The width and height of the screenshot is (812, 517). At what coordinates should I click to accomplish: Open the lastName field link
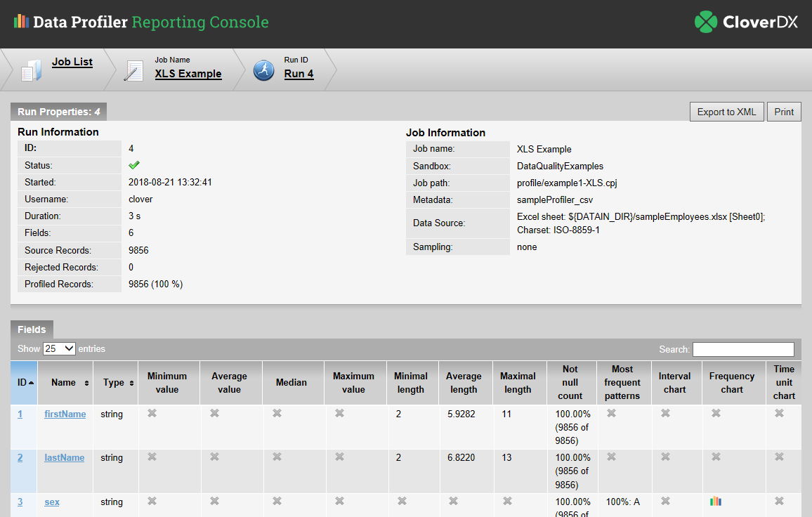pyautogui.click(x=65, y=458)
